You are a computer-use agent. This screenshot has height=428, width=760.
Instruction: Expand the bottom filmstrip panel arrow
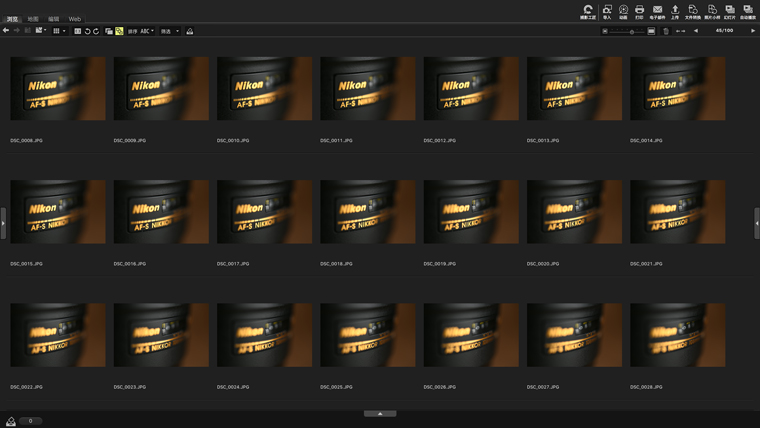380,413
